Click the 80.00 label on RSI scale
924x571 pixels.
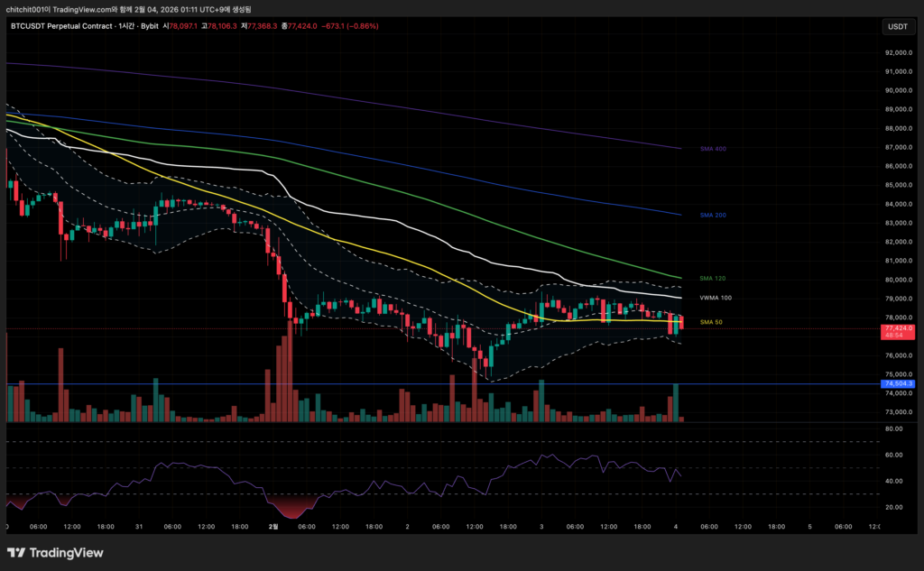point(897,429)
